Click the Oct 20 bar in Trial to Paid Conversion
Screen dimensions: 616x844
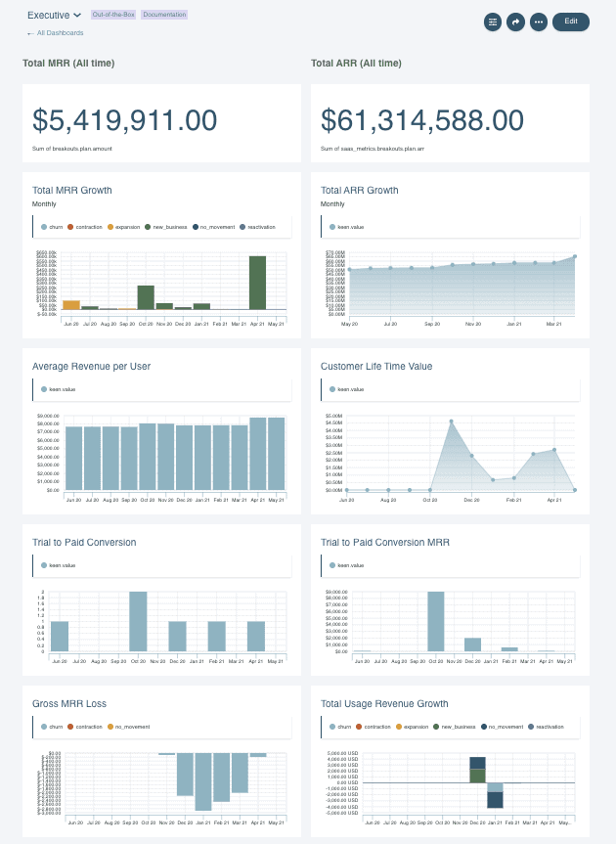point(138,622)
